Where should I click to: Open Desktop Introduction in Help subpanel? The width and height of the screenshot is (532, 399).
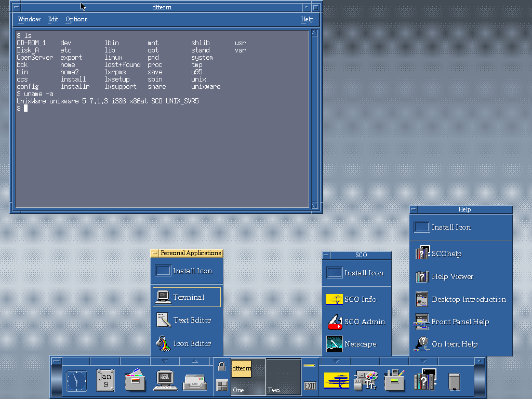(x=469, y=299)
